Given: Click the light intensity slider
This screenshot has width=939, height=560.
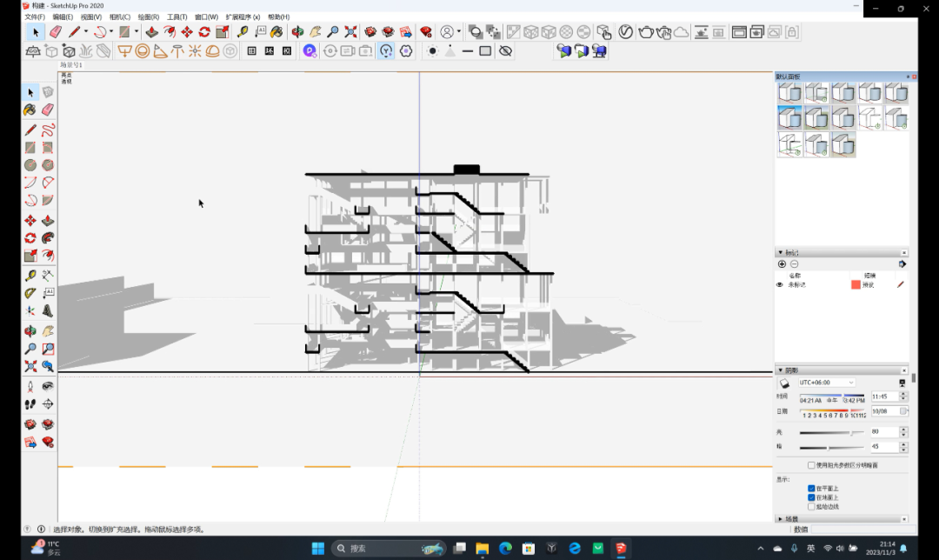Looking at the screenshot, I should tap(831, 432).
